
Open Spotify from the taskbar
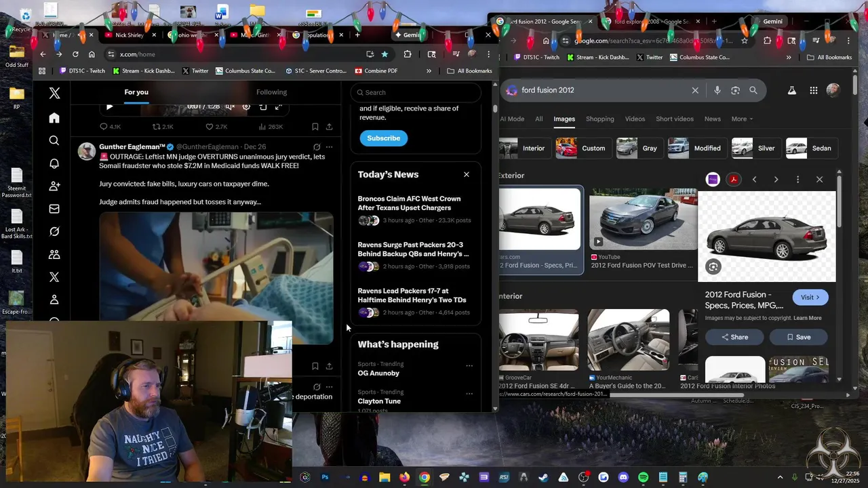tap(643, 477)
